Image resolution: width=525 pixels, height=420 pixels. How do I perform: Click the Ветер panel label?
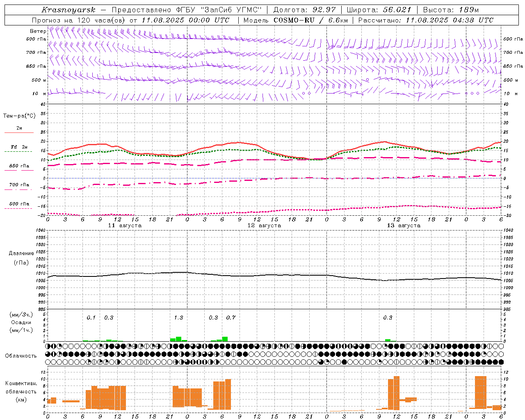[38, 31]
